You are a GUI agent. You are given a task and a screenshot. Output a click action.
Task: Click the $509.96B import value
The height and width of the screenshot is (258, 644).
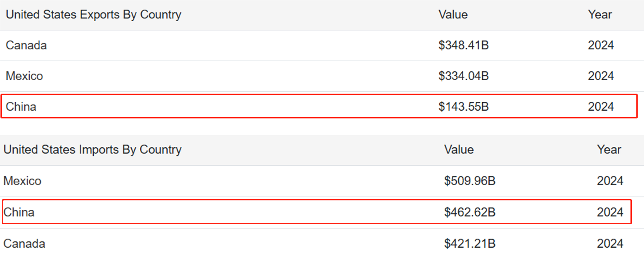point(469,181)
